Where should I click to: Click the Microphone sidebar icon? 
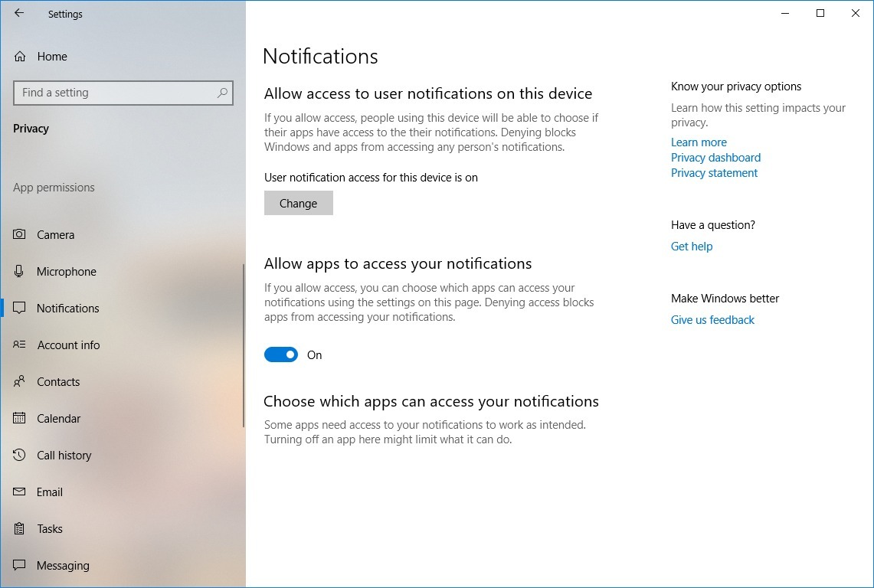point(19,271)
